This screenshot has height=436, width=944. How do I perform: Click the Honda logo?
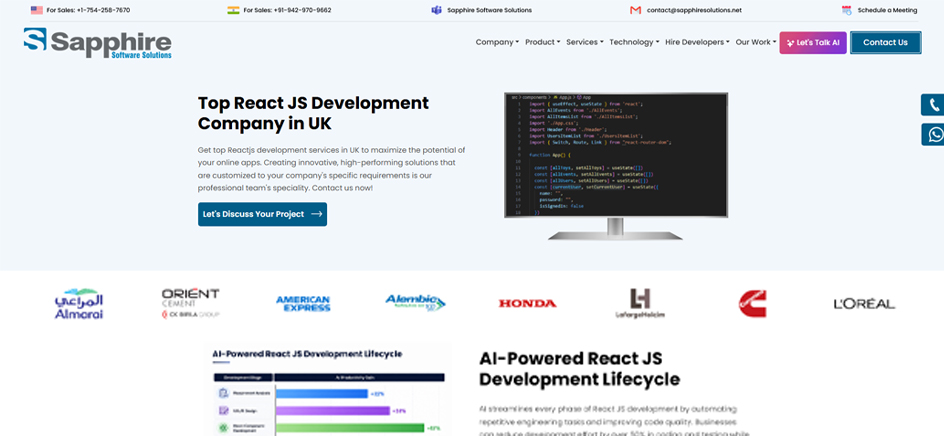click(x=527, y=304)
